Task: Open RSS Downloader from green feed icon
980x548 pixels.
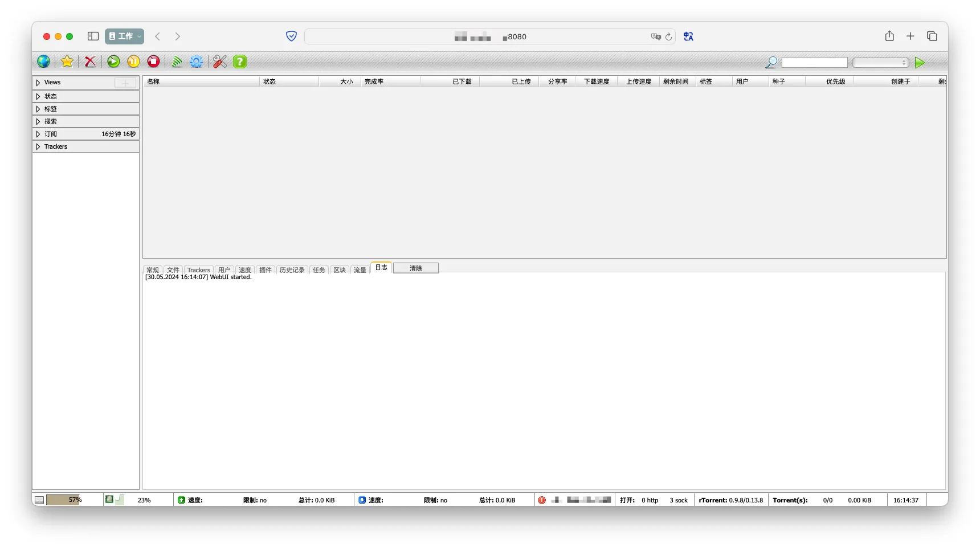Action: coord(177,62)
